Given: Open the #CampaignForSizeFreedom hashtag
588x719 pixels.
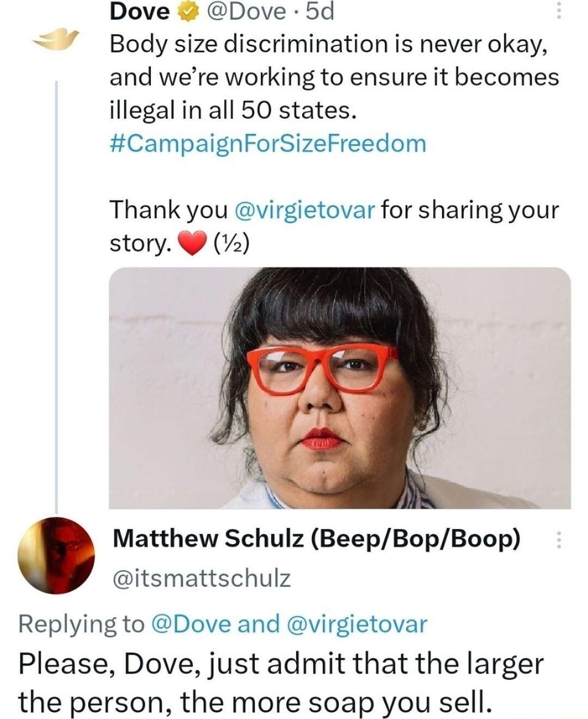Looking at the screenshot, I should click(267, 144).
